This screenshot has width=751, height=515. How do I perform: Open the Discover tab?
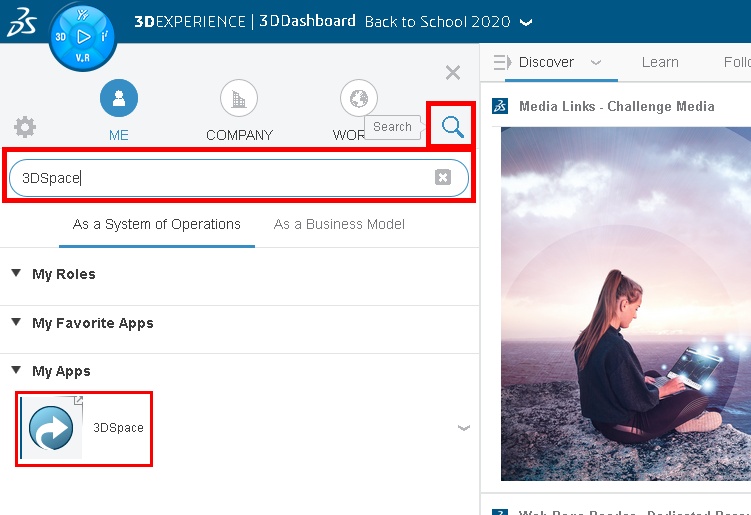[x=546, y=62]
